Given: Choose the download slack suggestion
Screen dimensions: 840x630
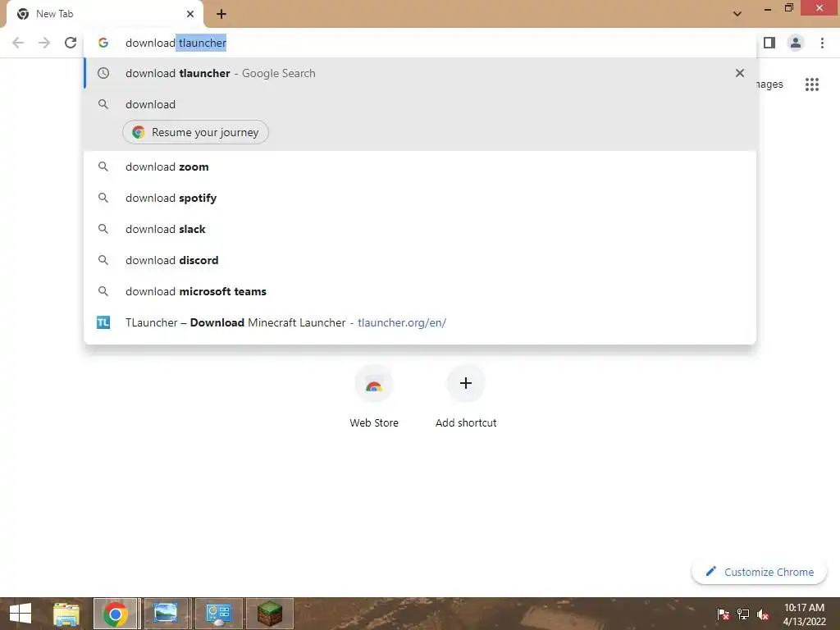Looking at the screenshot, I should 421,229.
